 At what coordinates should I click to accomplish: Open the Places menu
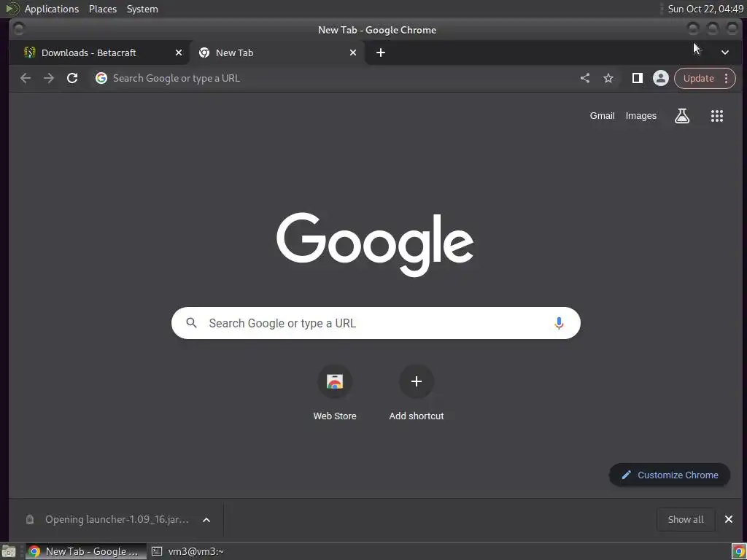point(102,9)
